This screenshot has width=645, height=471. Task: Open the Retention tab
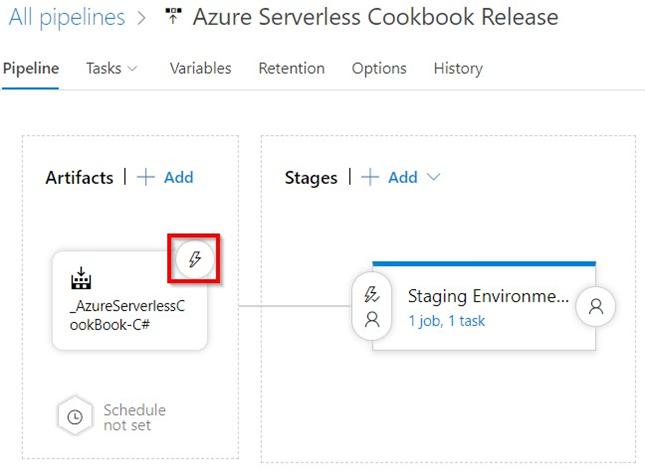pos(291,68)
